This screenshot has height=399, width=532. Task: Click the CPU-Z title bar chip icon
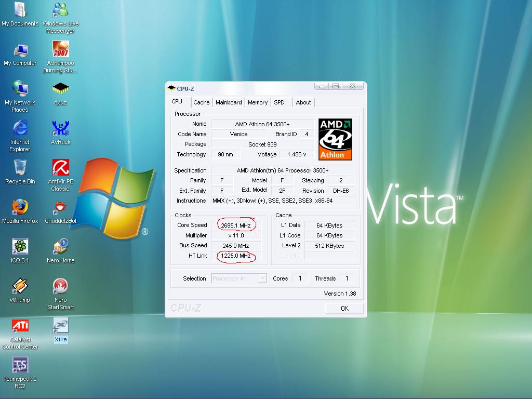[x=171, y=88]
